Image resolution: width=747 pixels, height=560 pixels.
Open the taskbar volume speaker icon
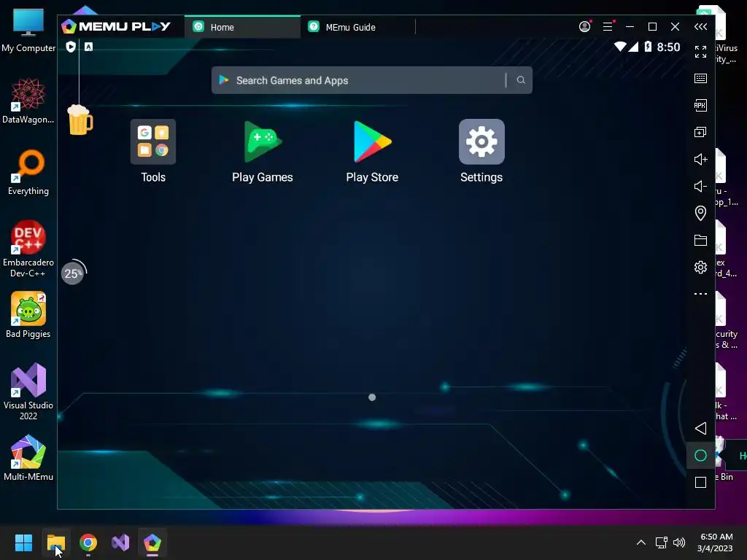coord(679,542)
